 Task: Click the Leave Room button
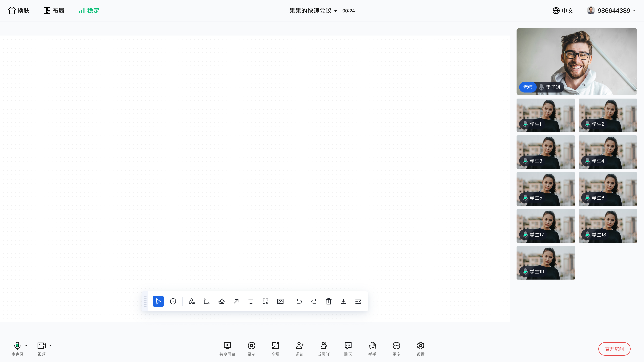pos(614,349)
